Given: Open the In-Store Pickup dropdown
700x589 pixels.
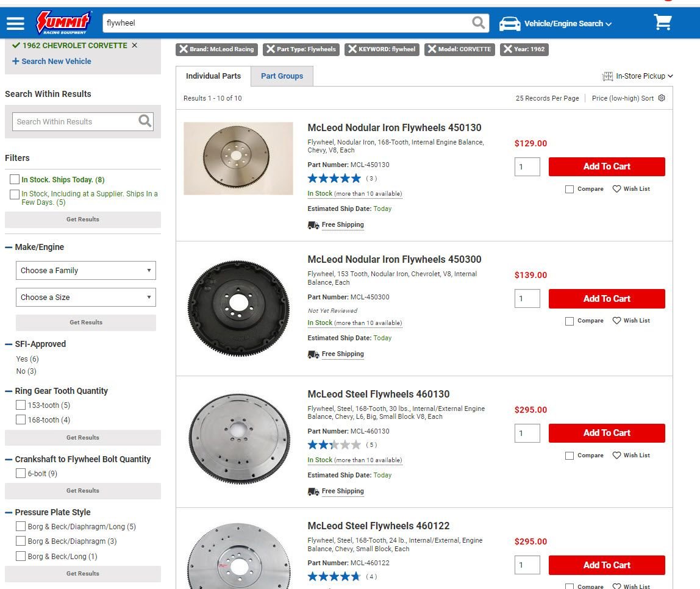Looking at the screenshot, I should 638,76.
